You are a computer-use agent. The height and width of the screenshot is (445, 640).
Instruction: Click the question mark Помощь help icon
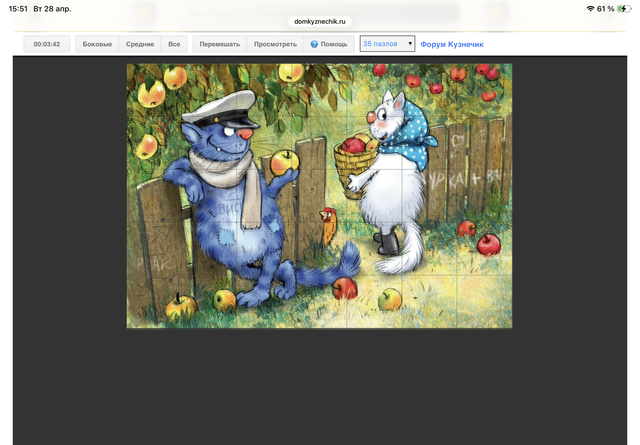click(x=314, y=45)
